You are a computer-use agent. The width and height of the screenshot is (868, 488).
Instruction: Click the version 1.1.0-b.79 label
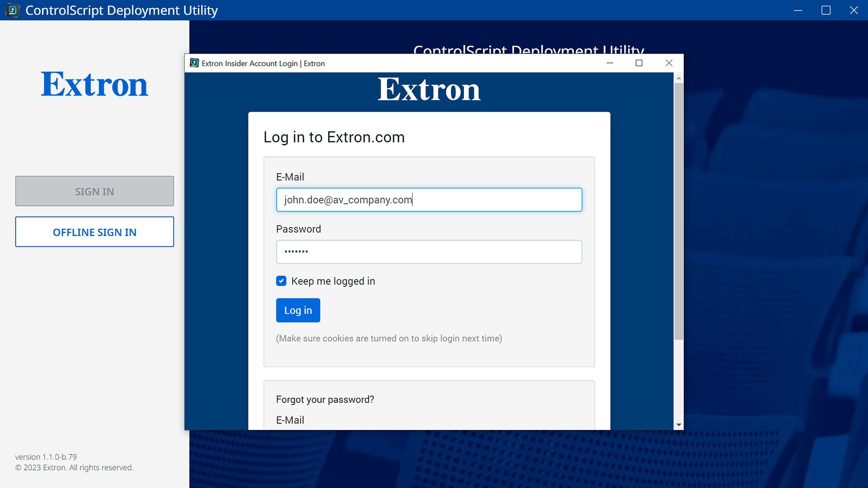coord(46,457)
